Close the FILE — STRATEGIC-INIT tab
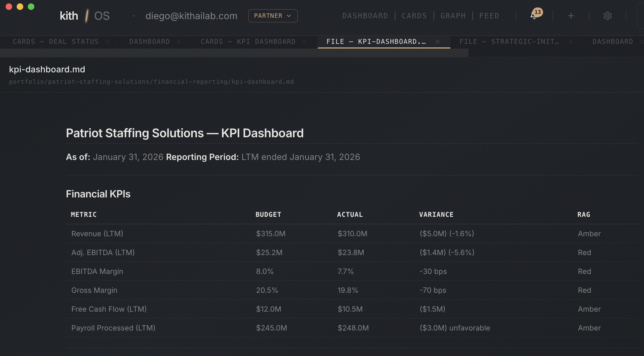Viewport: 644px width, 356px height. [x=571, y=42]
